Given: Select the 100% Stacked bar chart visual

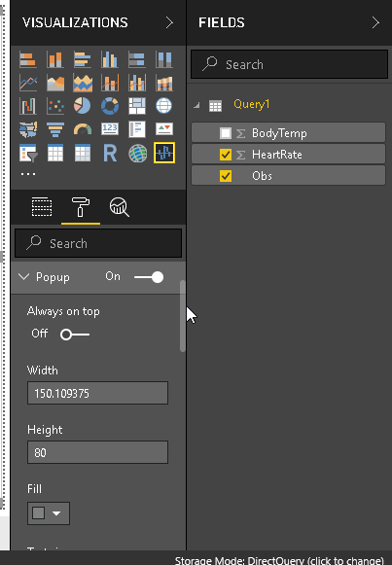Looking at the screenshot, I should coord(137,60).
